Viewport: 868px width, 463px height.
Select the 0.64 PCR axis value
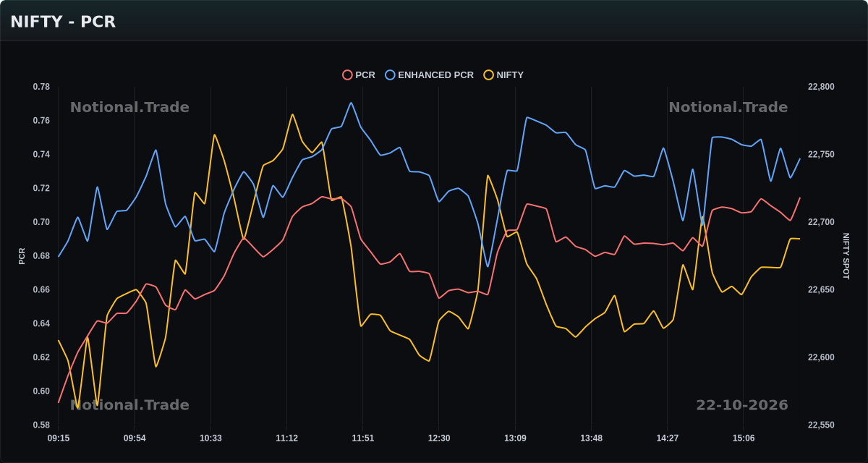tap(41, 323)
